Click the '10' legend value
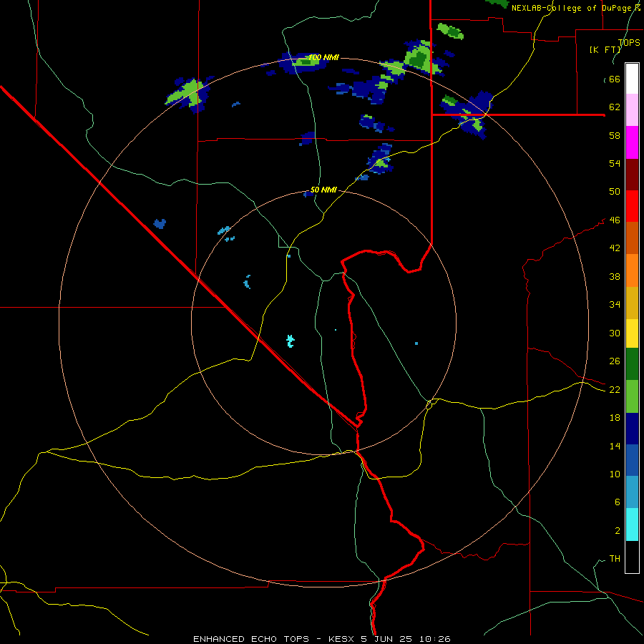The width and height of the screenshot is (644, 644). 615,474
